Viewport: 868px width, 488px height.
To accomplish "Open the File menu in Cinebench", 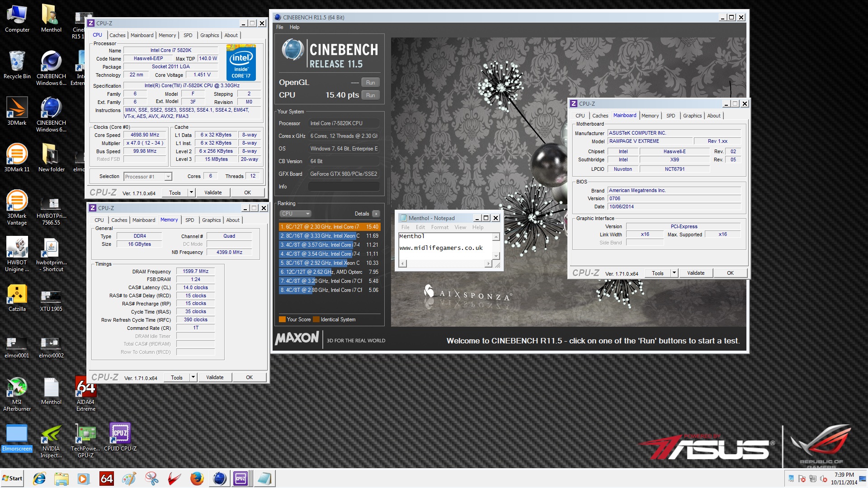I will click(280, 27).
